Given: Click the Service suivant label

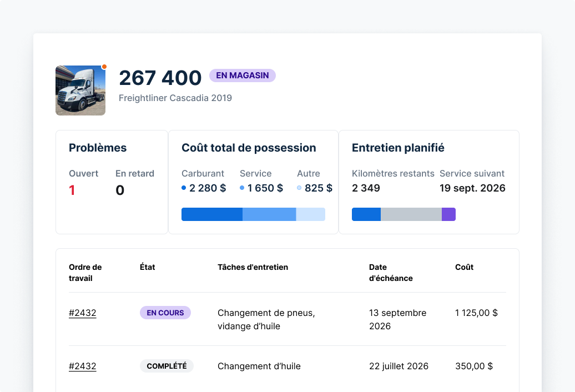Looking at the screenshot, I should pos(472,173).
